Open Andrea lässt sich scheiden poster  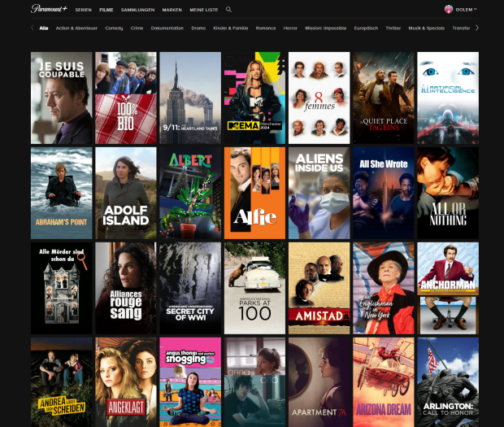pyautogui.click(x=62, y=382)
